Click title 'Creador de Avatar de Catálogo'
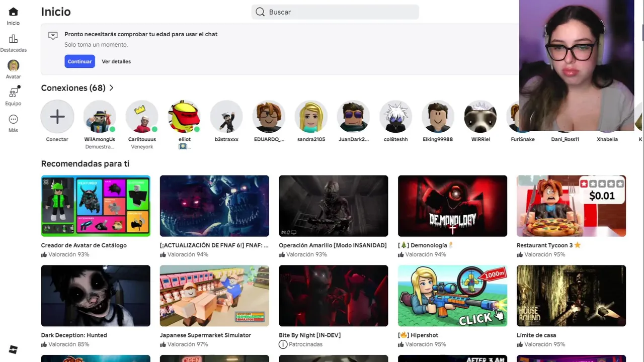This screenshot has height=362, width=644. (x=84, y=245)
